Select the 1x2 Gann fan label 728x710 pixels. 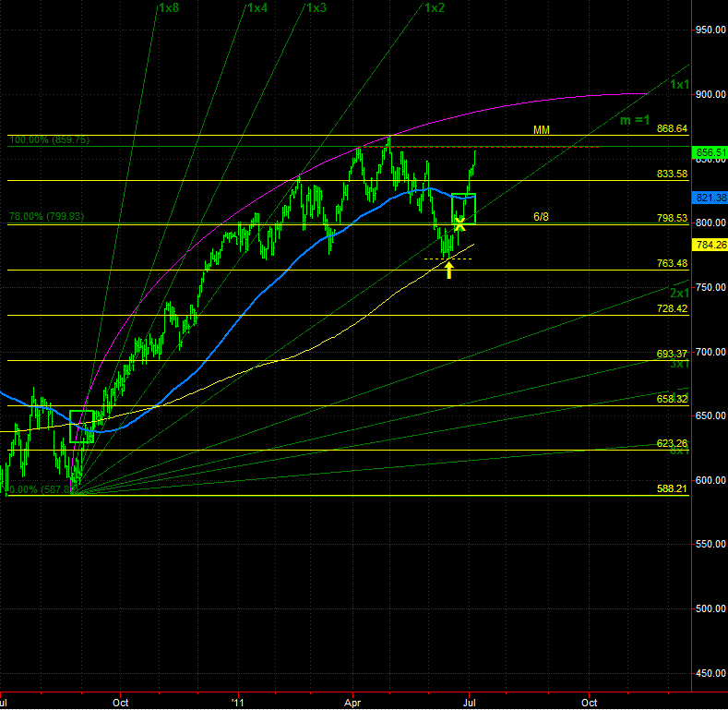coord(435,8)
